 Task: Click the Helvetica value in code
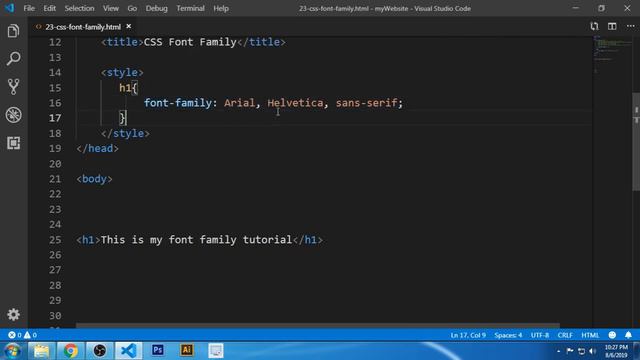pos(295,103)
